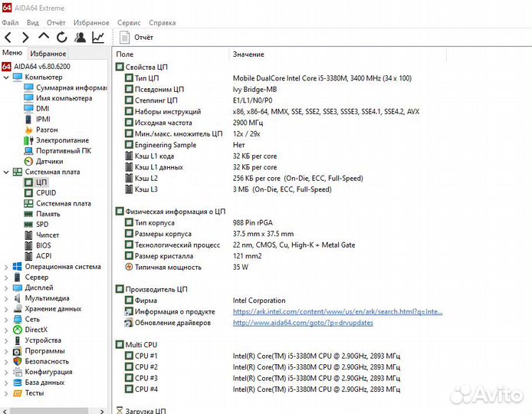532x414 pixels.
Task: Click the Мультимедиа speaker icon
Action: (x=18, y=298)
